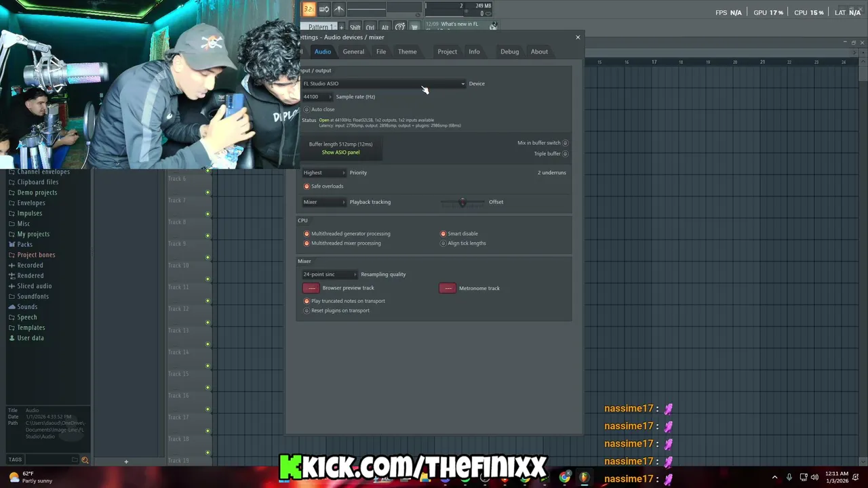The height and width of the screenshot is (488, 868).
Task: Disable Safe overloads option
Action: [x=307, y=186]
